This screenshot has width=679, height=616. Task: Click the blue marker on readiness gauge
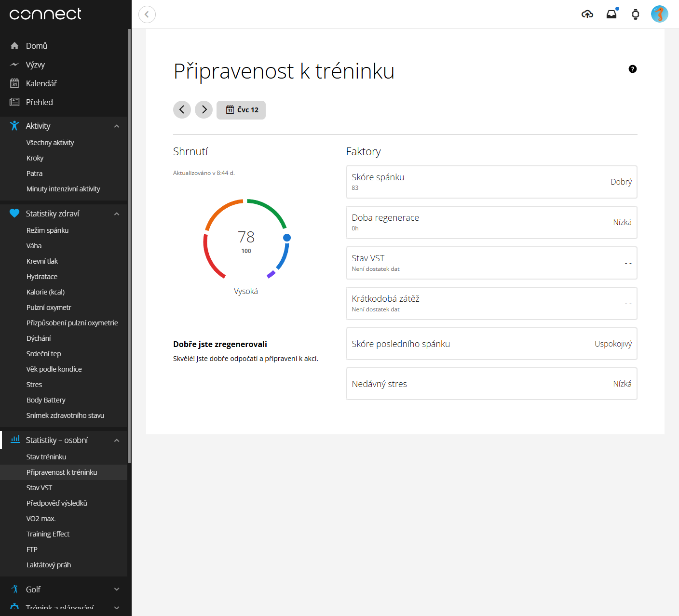click(x=287, y=238)
